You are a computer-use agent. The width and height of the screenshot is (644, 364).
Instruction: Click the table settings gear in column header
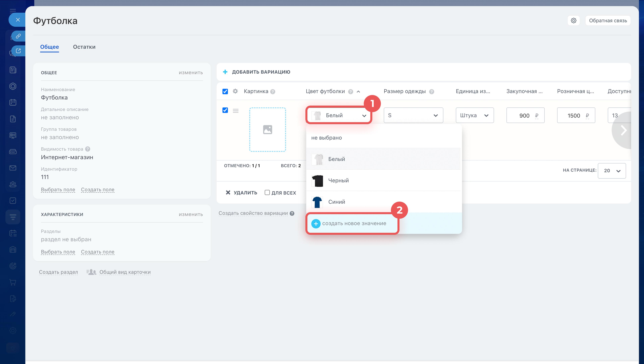(x=235, y=91)
